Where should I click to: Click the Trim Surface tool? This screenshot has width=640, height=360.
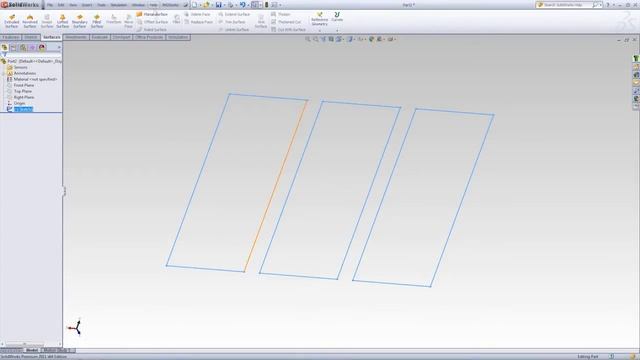pos(231,22)
